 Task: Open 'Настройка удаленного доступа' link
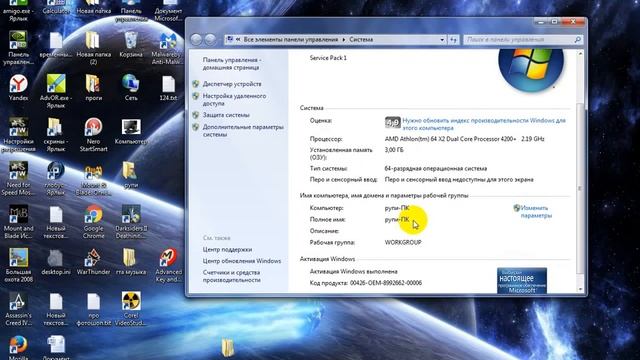point(234,100)
